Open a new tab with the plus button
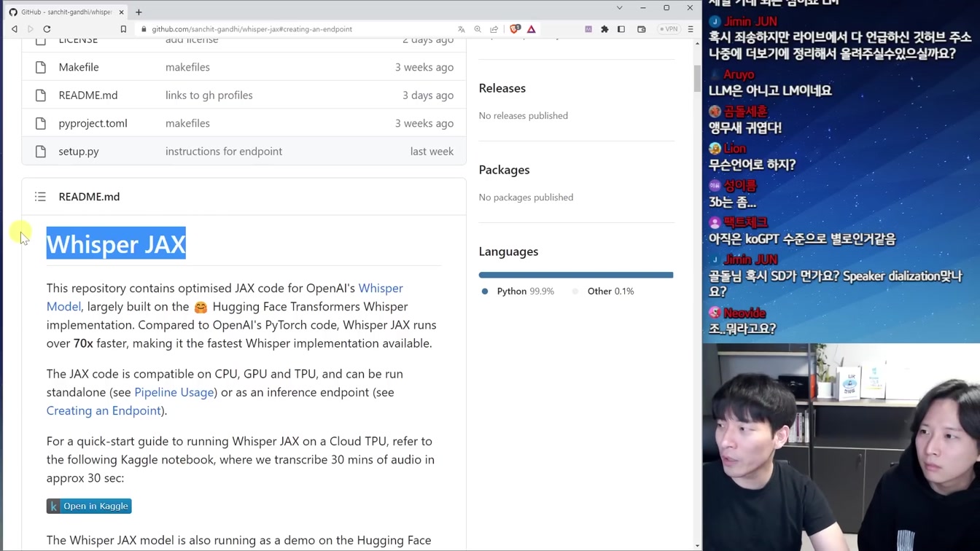980x551 pixels. point(139,12)
